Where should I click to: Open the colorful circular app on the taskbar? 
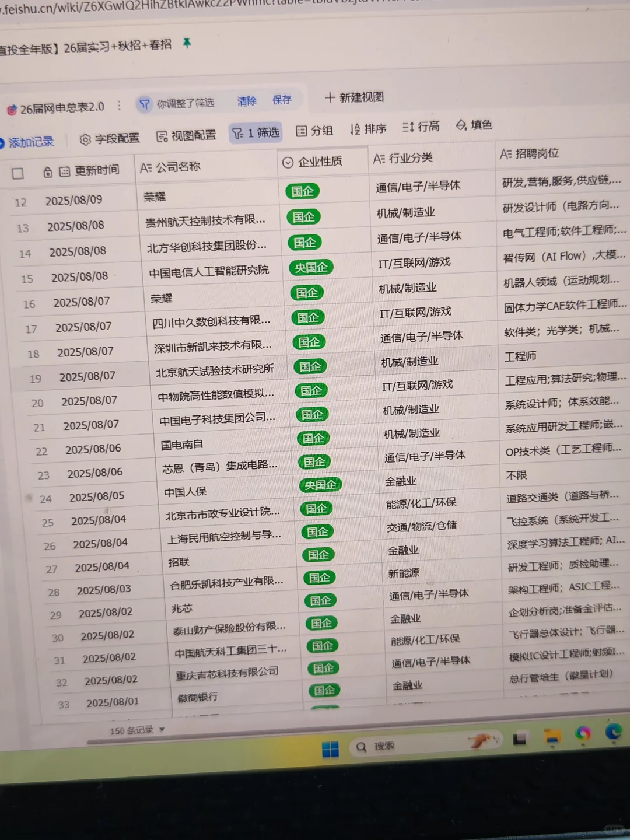(x=582, y=734)
